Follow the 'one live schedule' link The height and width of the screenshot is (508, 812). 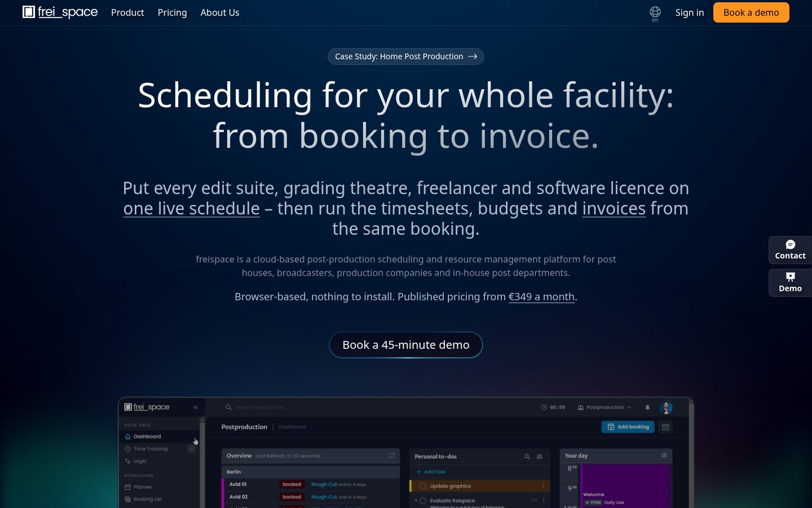pos(191,208)
